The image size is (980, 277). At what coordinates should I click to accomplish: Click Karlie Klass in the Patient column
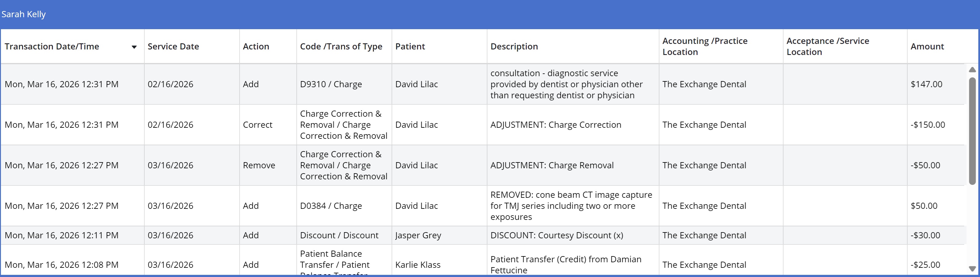coord(417,264)
